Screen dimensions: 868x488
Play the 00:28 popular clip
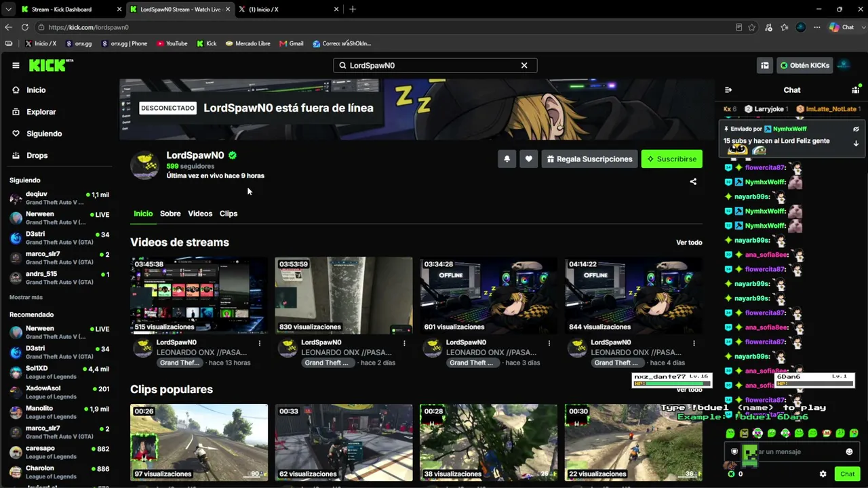click(x=488, y=443)
